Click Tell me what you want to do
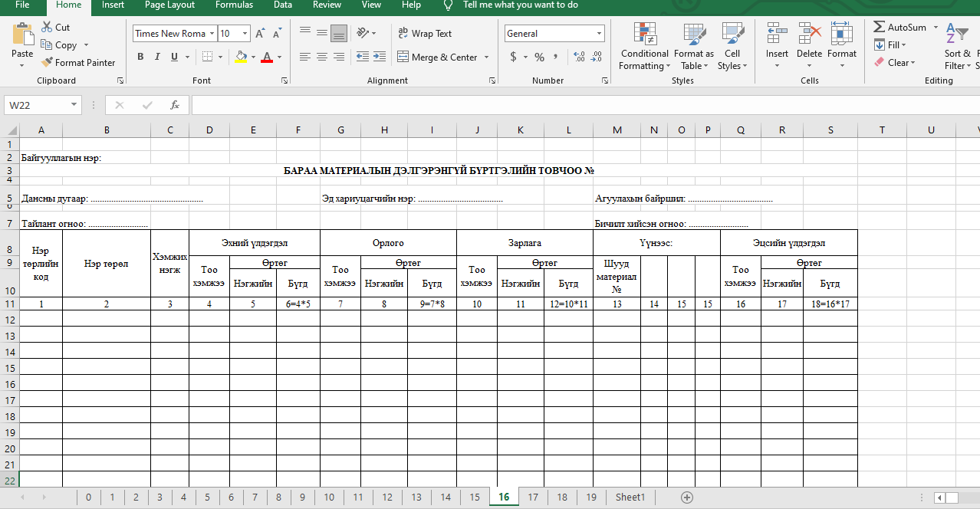The width and height of the screenshot is (980, 509). click(x=520, y=5)
